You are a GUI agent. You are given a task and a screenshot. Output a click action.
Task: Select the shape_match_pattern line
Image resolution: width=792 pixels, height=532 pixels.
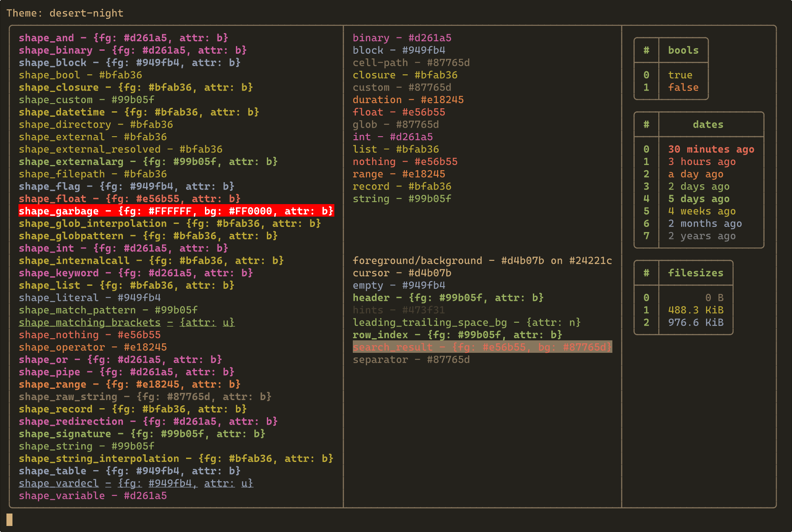click(108, 311)
